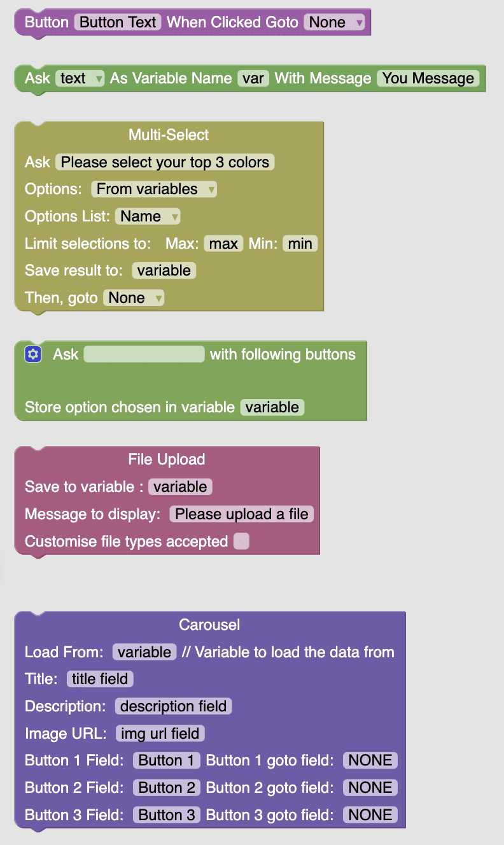Select the File Upload block header
Image resolution: width=504 pixels, height=845 pixels.
coord(167,459)
